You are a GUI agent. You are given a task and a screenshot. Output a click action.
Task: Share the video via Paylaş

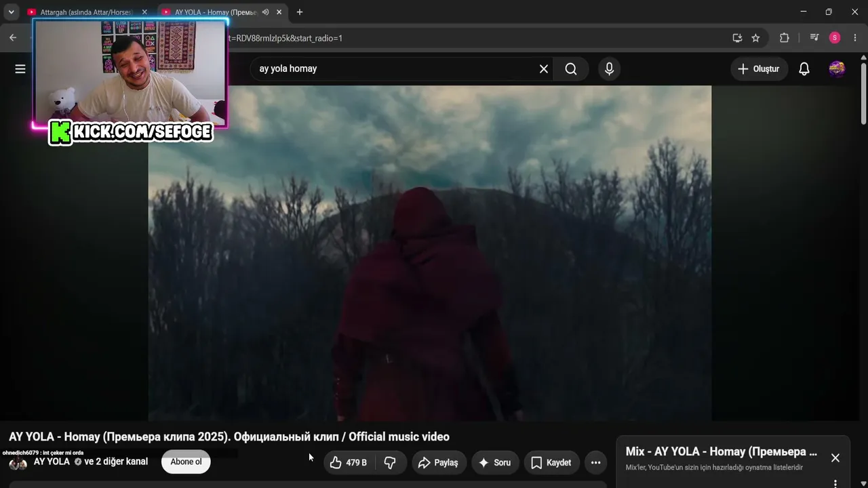(x=439, y=462)
